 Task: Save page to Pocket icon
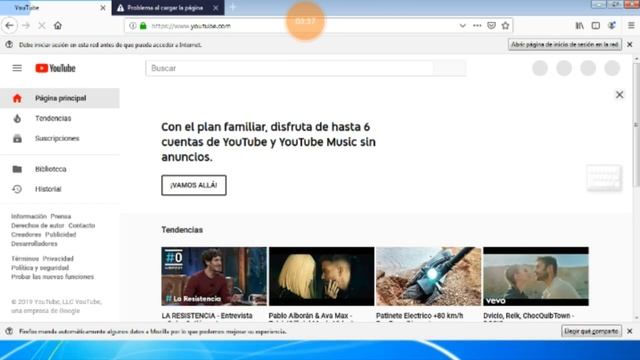pyautogui.click(x=491, y=26)
